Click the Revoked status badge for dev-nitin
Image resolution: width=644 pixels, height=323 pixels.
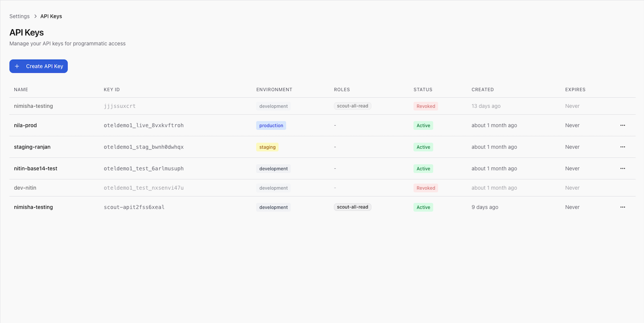coord(425,188)
